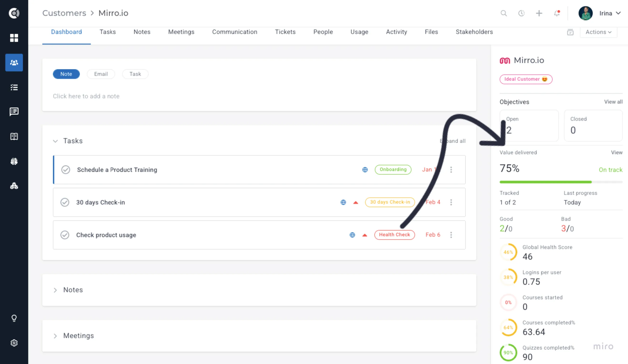Click the plus add icon in header
This screenshot has width=628, height=364.
click(539, 13)
